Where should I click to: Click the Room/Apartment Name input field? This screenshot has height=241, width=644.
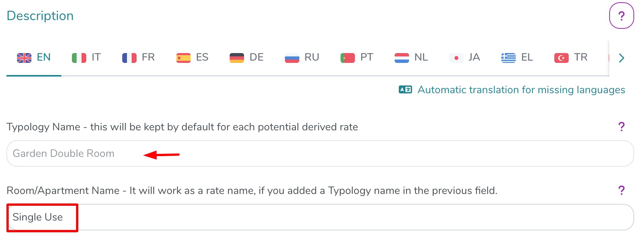click(320, 217)
